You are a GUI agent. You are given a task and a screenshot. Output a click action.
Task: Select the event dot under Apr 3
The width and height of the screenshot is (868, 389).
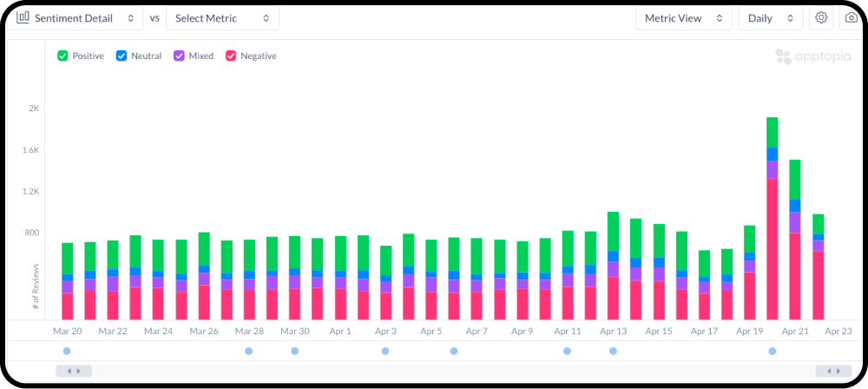click(x=385, y=351)
